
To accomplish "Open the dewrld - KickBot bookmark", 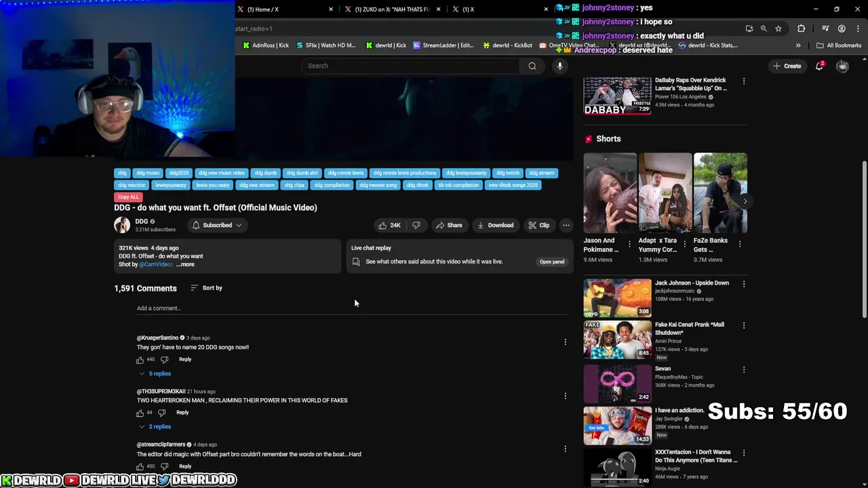I will click(x=507, y=45).
